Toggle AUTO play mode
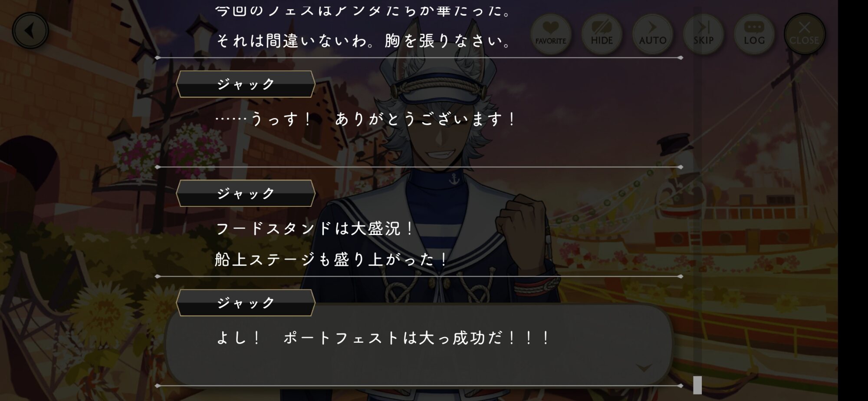Viewport: 868px width, 401px height. [x=652, y=34]
